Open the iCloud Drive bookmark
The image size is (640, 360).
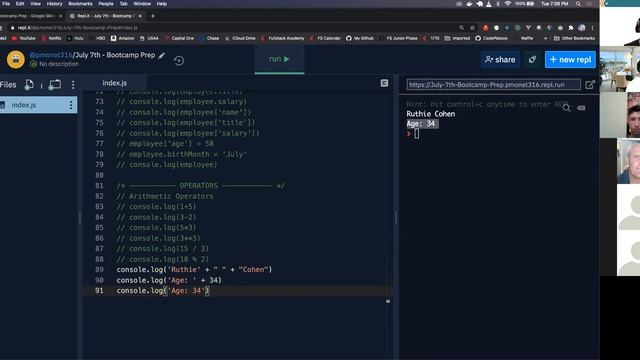click(x=240, y=38)
